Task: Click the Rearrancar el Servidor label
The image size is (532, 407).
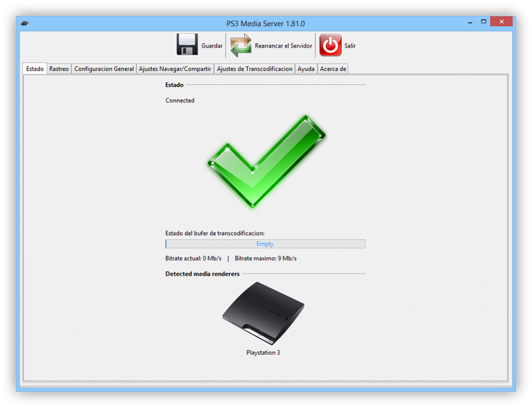Action: 283,46
